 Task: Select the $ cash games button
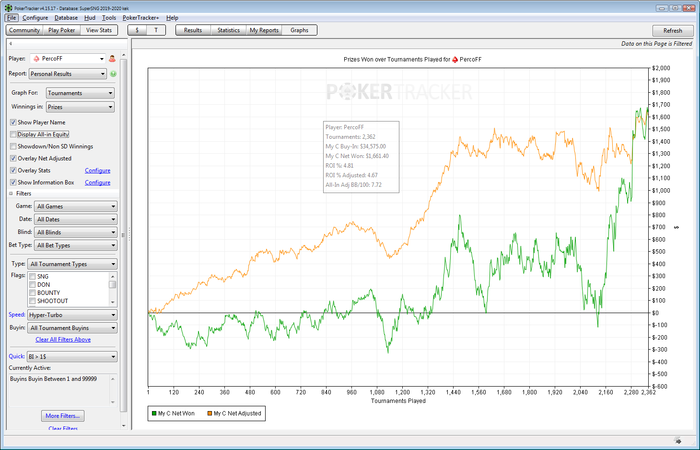click(137, 30)
